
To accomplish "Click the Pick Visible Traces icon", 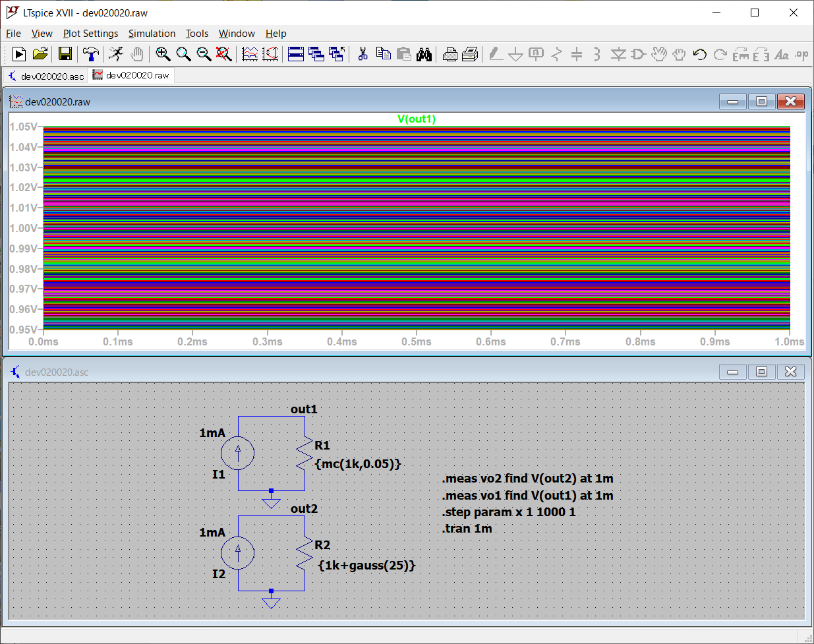I will pyautogui.click(x=250, y=54).
